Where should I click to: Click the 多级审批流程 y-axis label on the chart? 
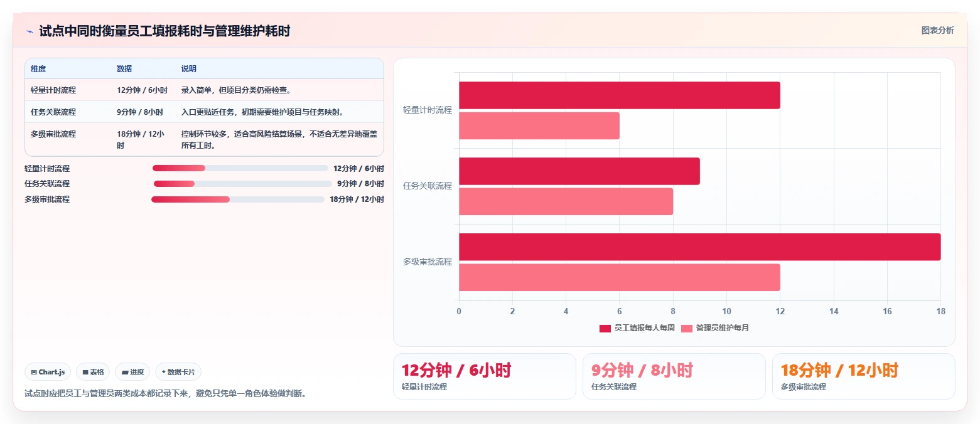pos(428,262)
